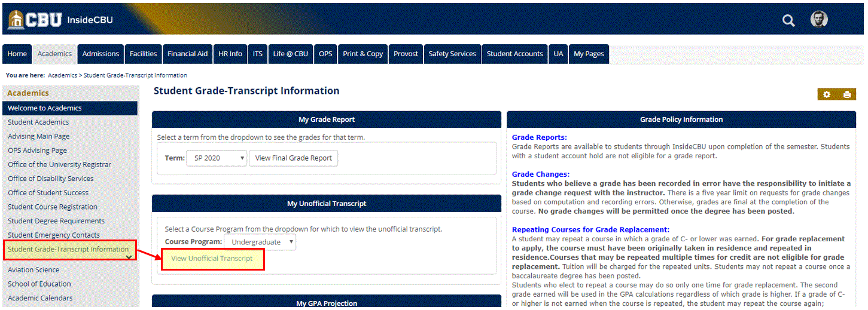Select the UA tab

point(559,54)
